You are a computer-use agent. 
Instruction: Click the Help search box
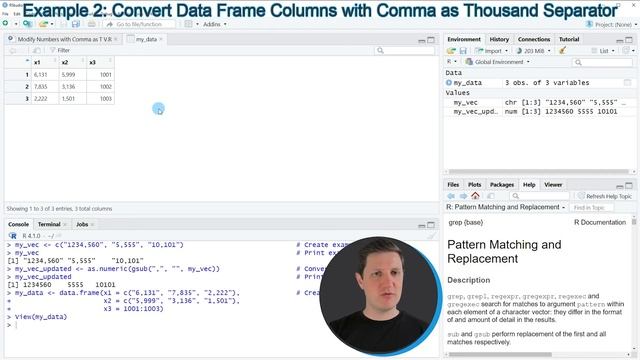pos(540,196)
